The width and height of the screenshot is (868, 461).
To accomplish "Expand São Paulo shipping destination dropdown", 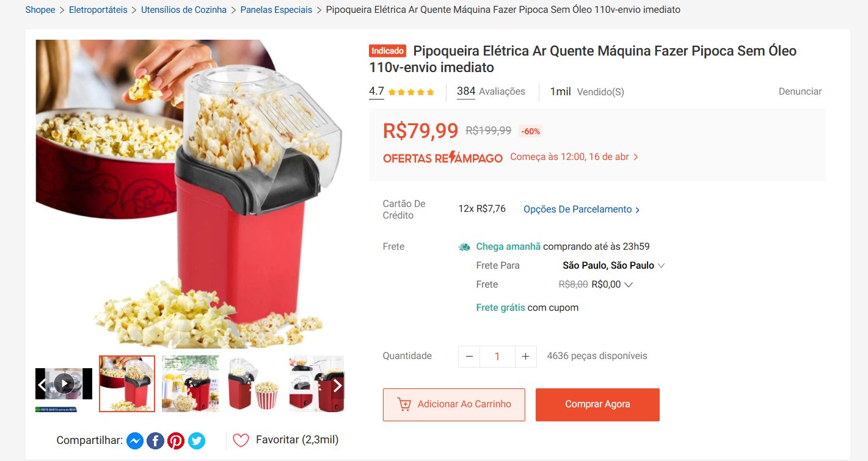I will tap(613, 266).
